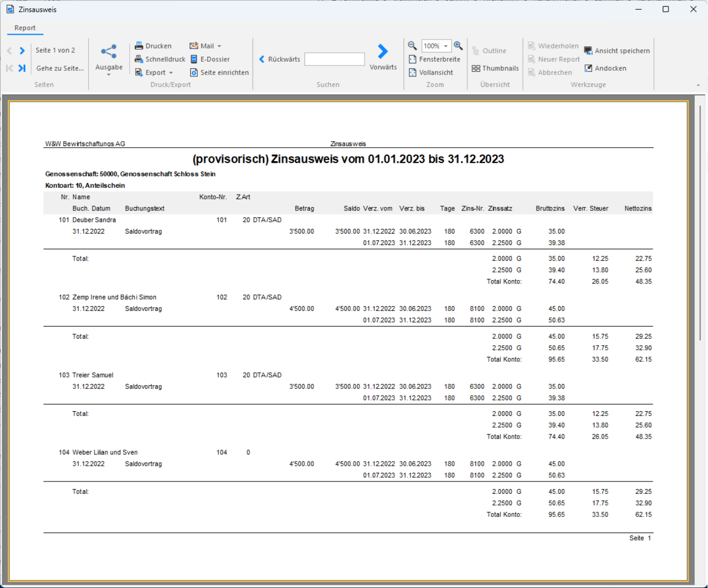
Task: Open the Export dropdown
Action: click(154, 72)
